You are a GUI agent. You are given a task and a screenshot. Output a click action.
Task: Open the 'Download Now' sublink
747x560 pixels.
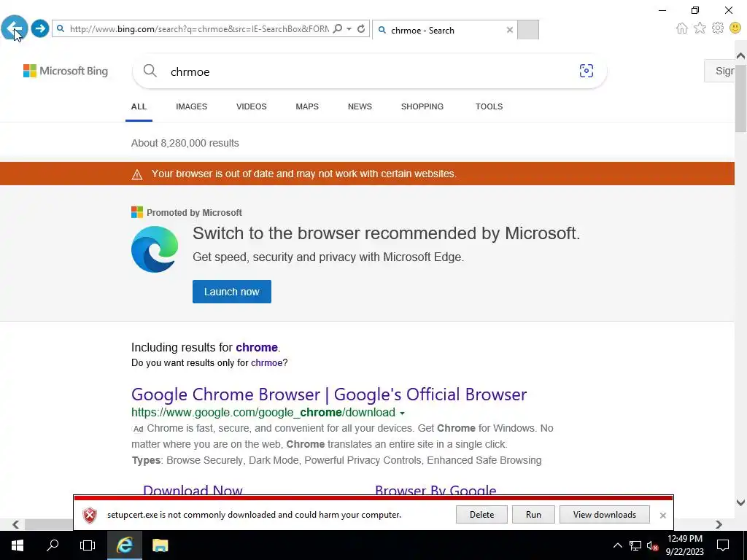pyautogui.click(x=193, y=489)
